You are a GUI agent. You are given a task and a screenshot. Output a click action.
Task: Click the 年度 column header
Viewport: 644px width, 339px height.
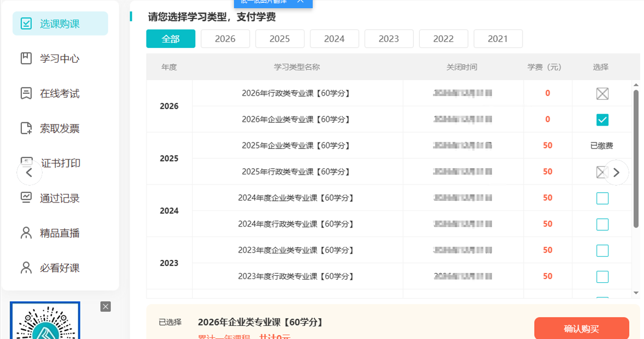coord(169,67)
